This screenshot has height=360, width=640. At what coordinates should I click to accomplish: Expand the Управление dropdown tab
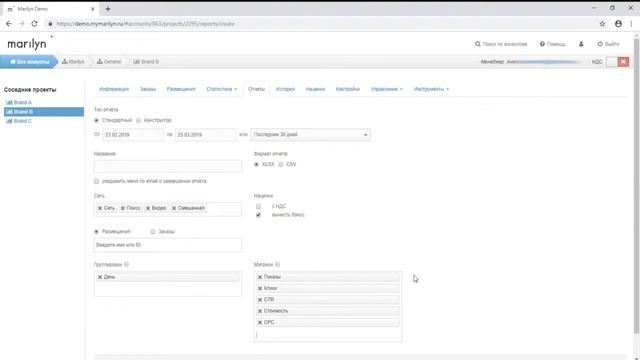(387, 89)
